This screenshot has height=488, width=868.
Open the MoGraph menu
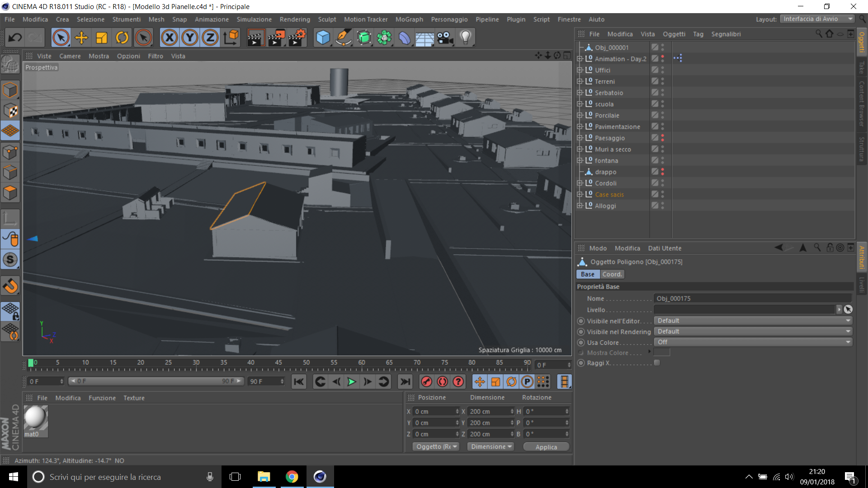[409, 19]
